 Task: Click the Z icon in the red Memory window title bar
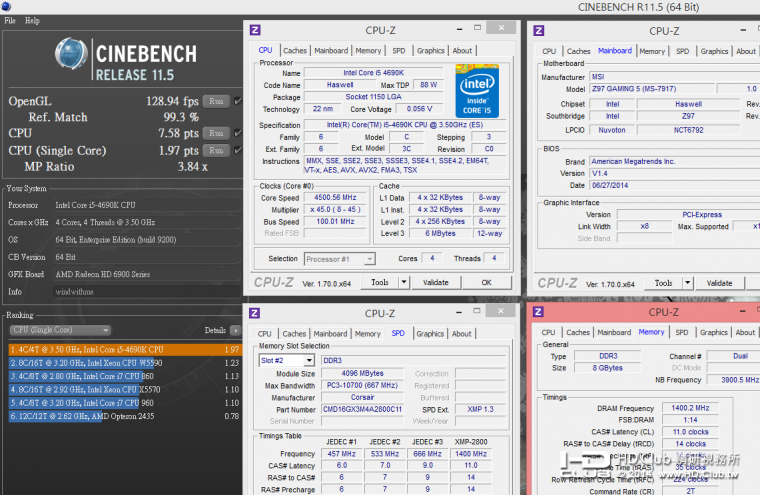[539, 313]
